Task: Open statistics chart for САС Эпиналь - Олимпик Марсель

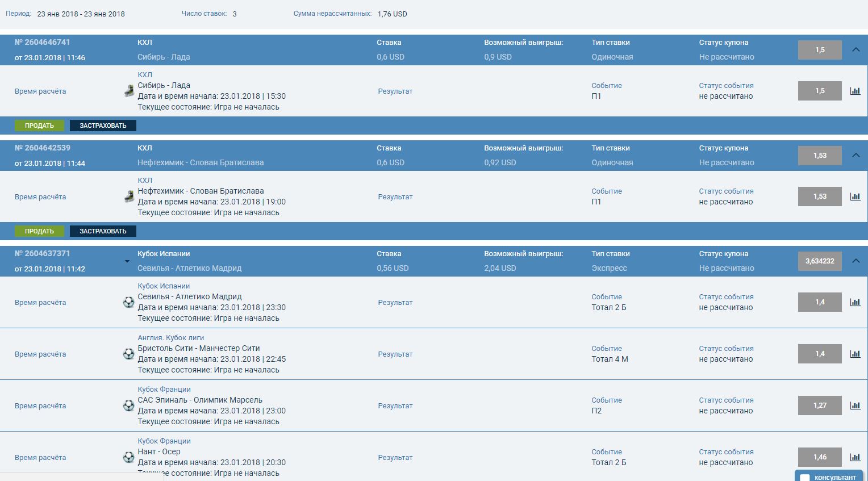Action: click(855, 405)
